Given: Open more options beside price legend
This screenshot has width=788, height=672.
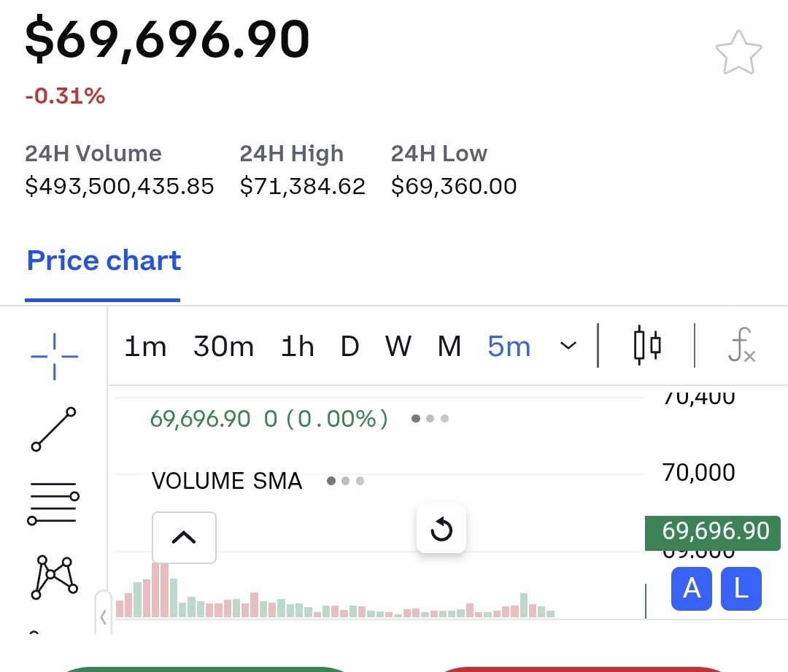Looking at the screenshot, I should (x=430, y=418).
